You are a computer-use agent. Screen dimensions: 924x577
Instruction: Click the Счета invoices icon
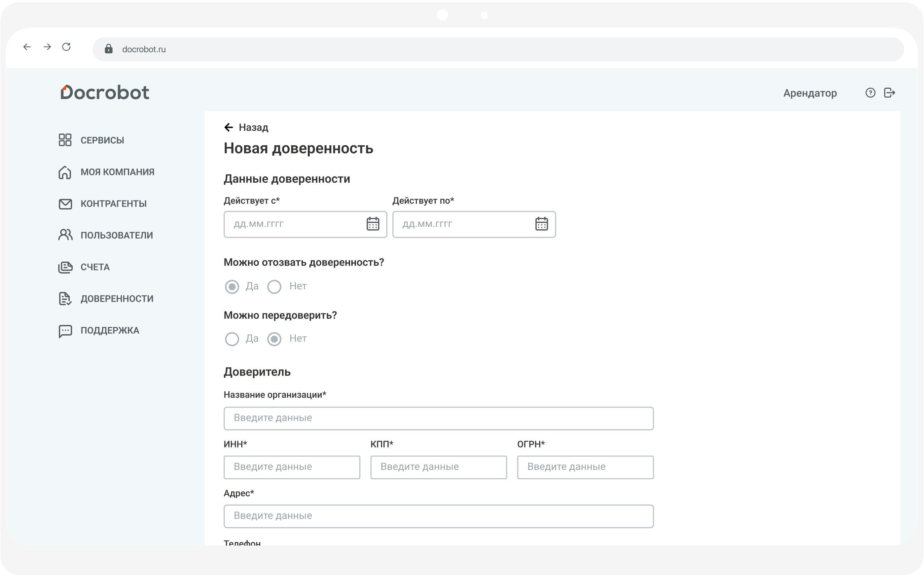tap(65, 267)
